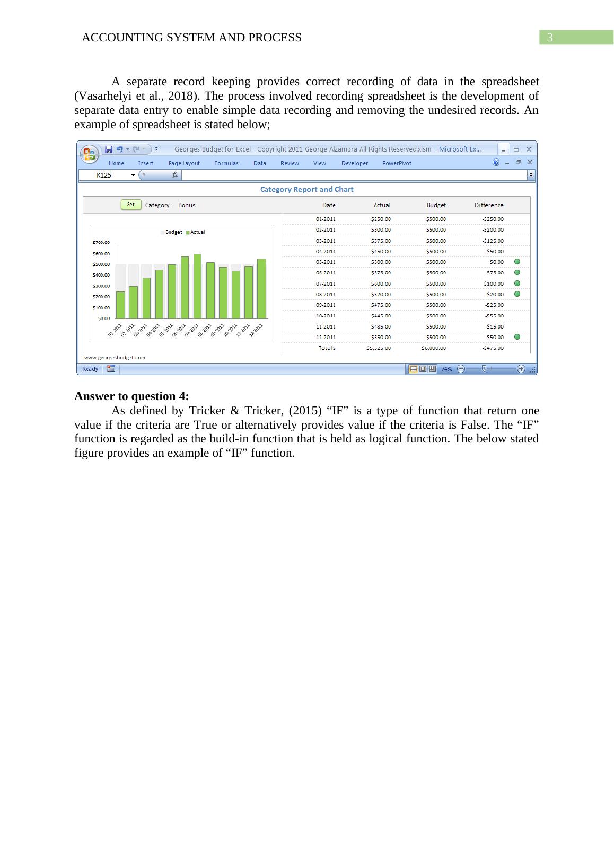The image size is (614, 868).
Task: Open the Formulas ribbon tab
Action: pyautogui.click(x=226, y=163)
